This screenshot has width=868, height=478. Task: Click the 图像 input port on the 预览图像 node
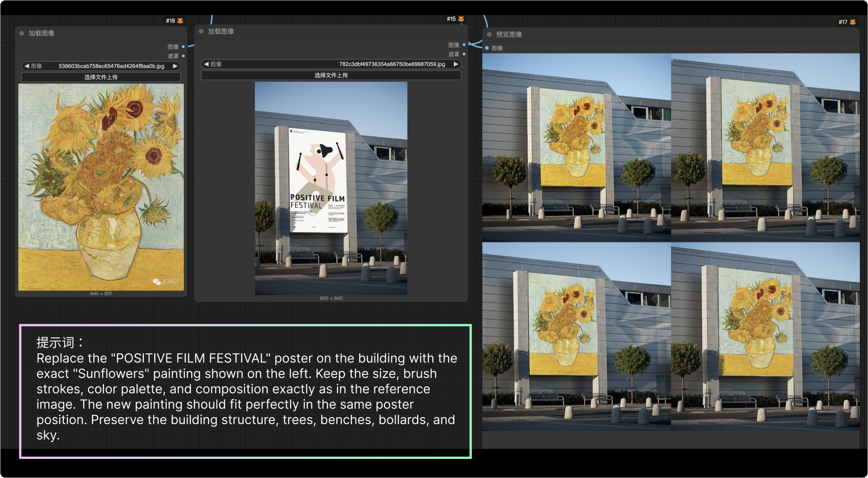487,48
